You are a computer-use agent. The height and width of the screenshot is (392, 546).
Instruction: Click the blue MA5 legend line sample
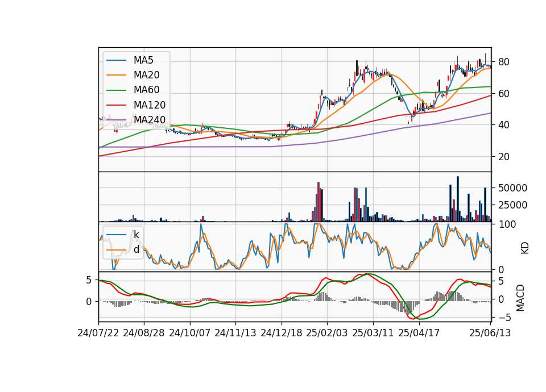click(x=116, y=61)
